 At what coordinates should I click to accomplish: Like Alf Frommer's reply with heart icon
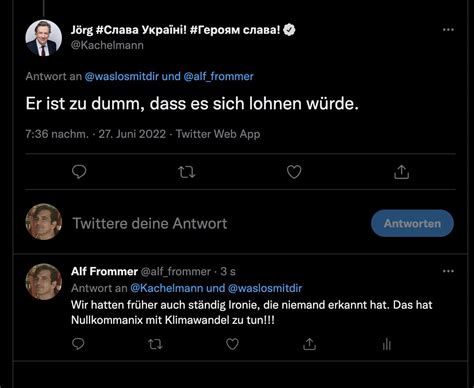(232, 344)
